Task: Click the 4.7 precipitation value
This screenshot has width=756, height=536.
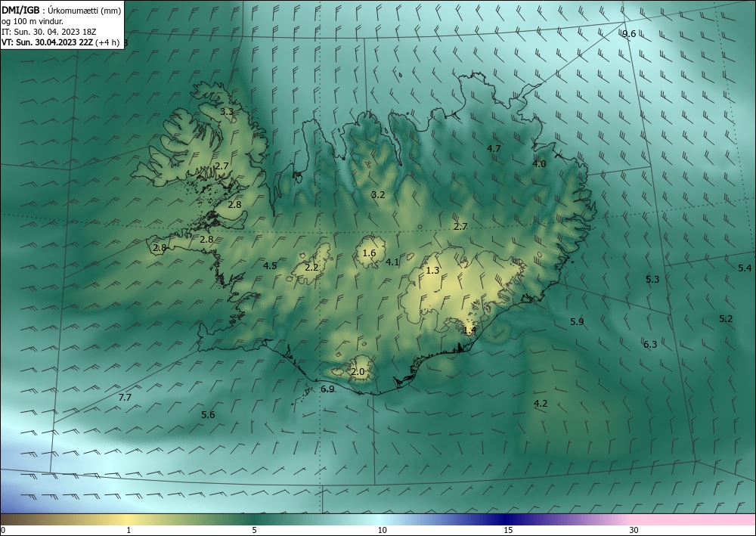Action: pos(494,148)
